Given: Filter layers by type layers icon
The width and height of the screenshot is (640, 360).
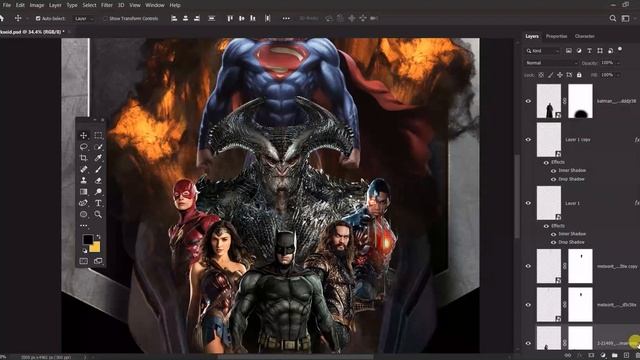Looking at the screenshot, I should (x=589, y=51).
